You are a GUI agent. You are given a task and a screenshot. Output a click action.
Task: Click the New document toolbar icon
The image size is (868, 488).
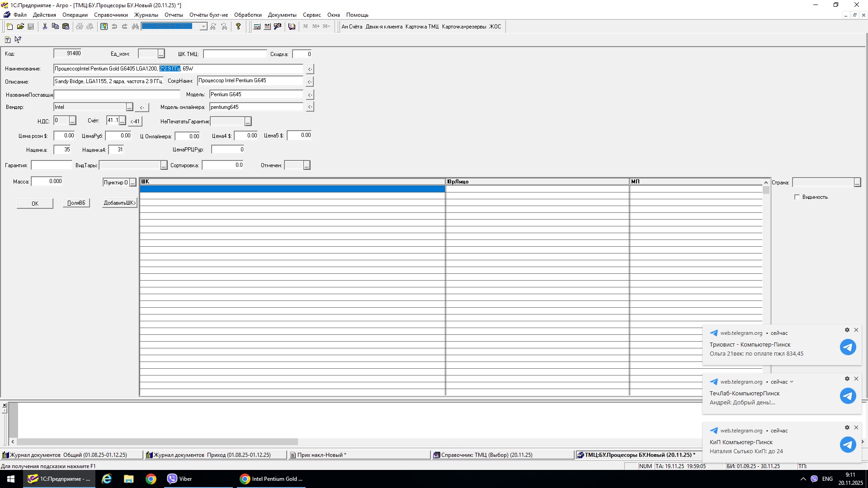9,27
